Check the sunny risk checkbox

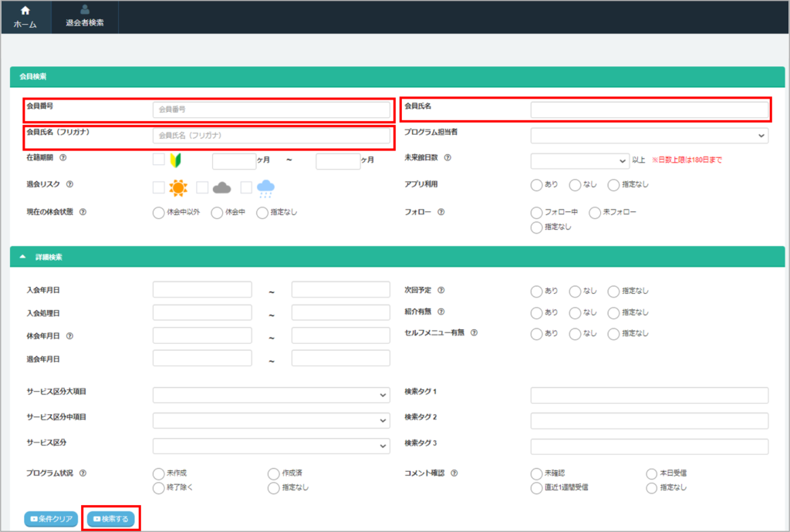tap(158, 187)
